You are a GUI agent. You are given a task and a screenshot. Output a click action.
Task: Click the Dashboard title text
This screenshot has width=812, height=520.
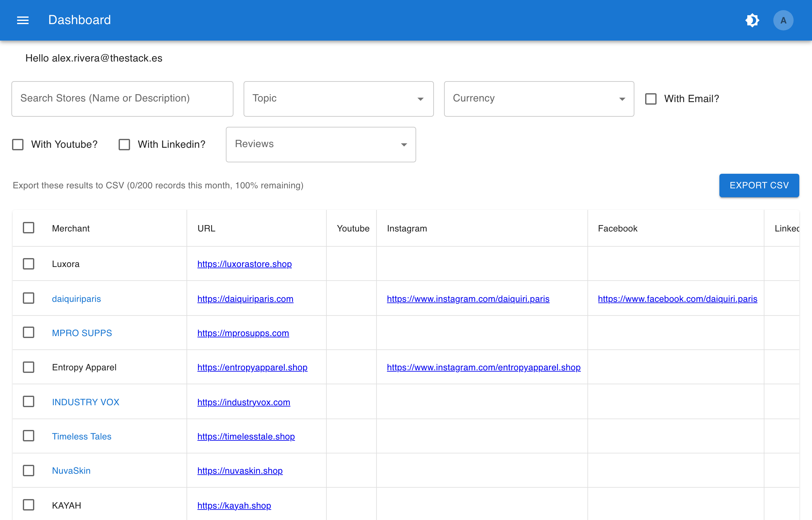pos(79,20)
